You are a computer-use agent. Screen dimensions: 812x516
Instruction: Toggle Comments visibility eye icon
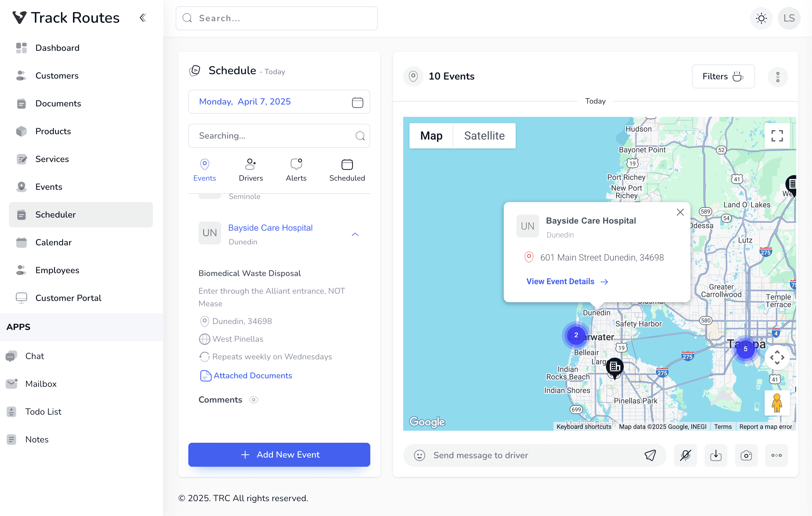tap(254, 400)
